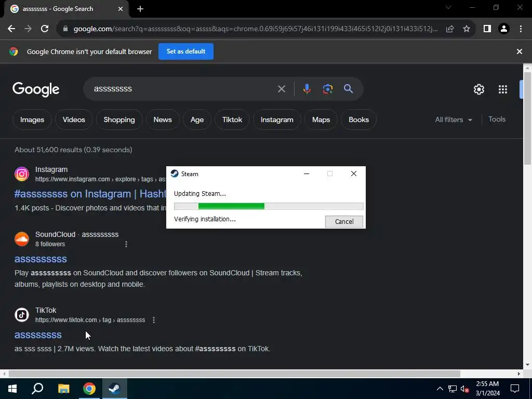Switch to Videos results
This screenshot has height=399, width=532.
[74, 120]
